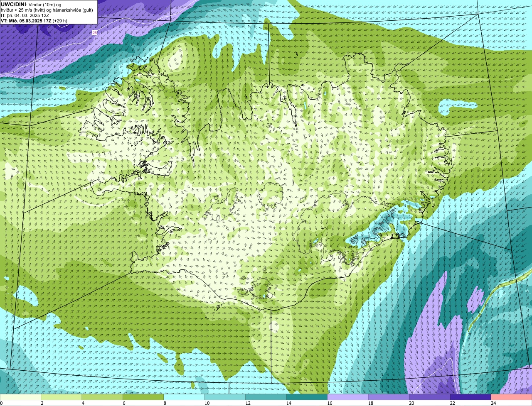Click the 'hviður > 25 m/s' description line
The height and width of the screenshot is (406, 532).
tap(47, 10)
